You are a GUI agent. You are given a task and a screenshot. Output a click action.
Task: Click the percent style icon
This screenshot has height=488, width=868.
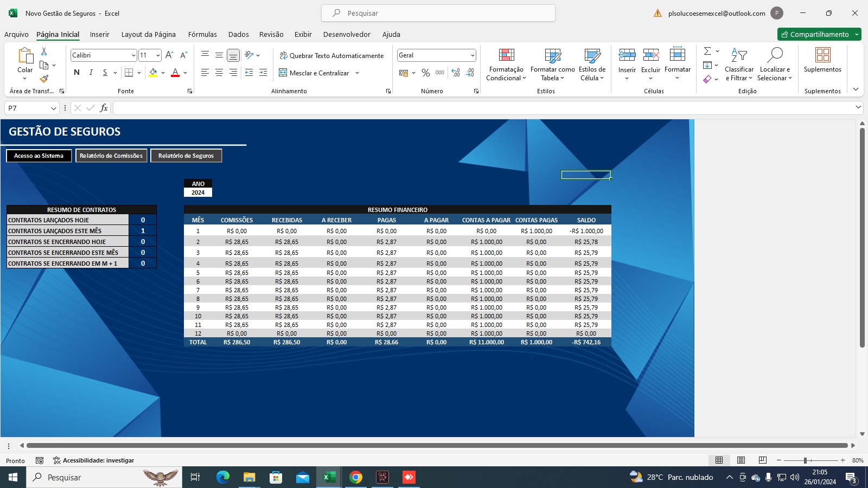tap(426, 73)
